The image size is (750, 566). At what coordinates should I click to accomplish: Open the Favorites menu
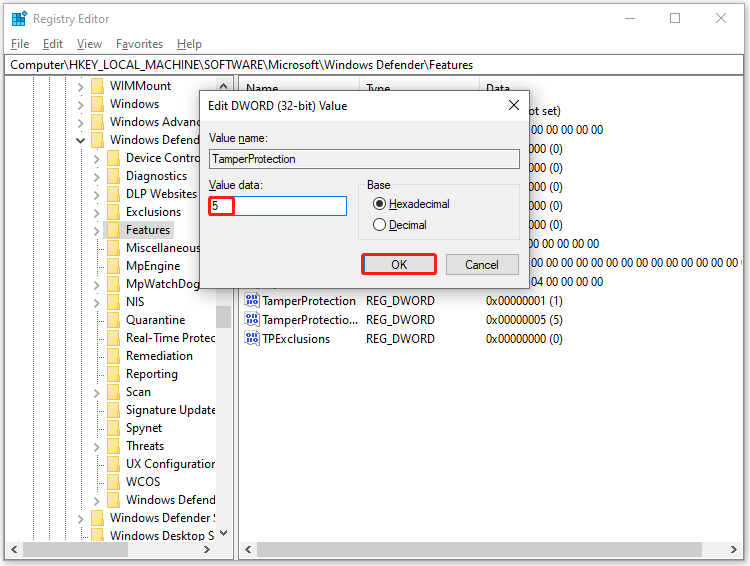(139, 44)
